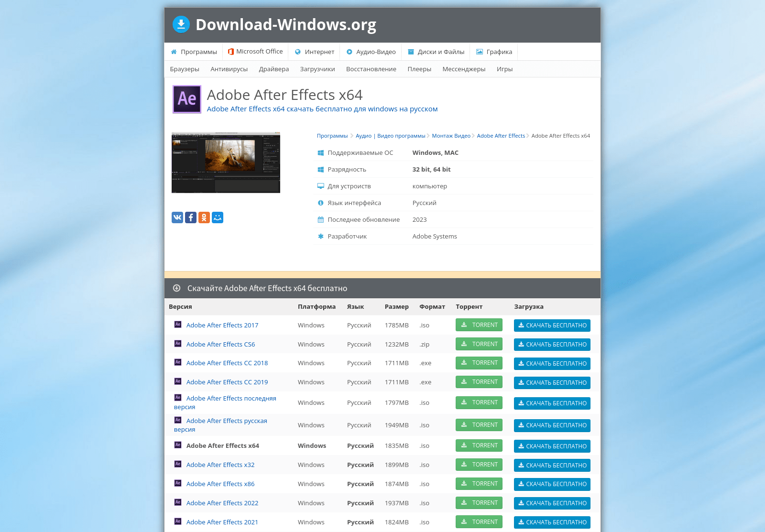
Task: Go to Антивирусы subcategory
Action: click(229, 69)
